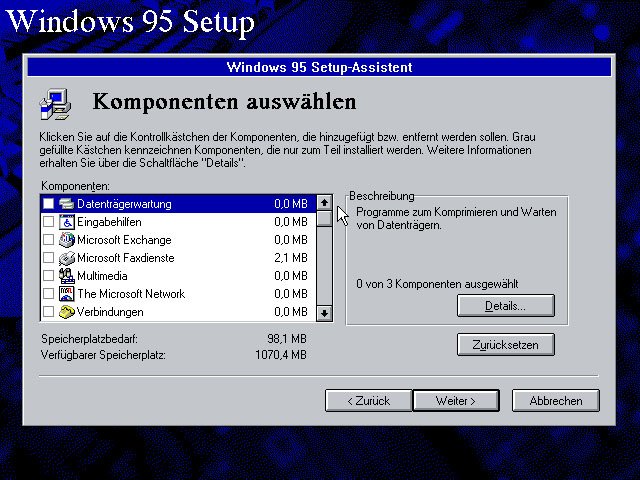640x480 pixels.
Task: Toggle the Multimedia checkbox
Action: 48,276
